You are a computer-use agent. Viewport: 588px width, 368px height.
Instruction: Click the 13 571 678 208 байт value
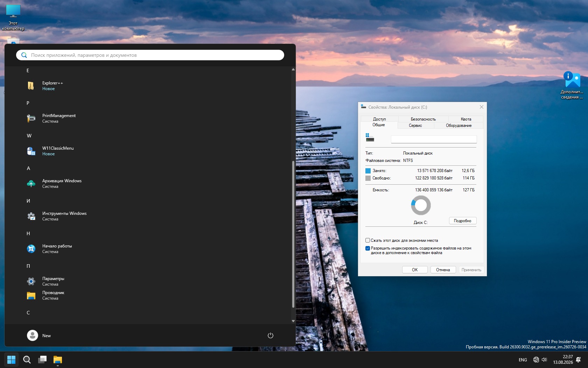[x=435, y=171]
